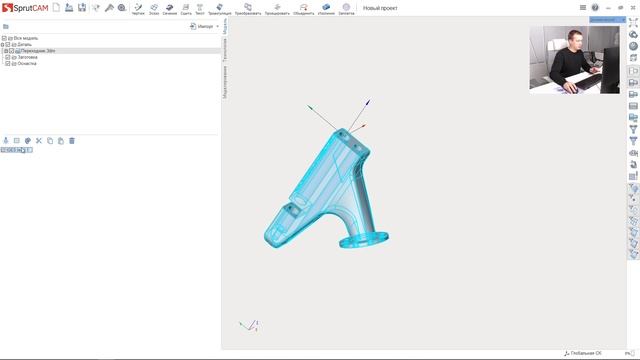Click the properties table icon under tree
Image resolution: width=640 pixels, height=360 pixels.
tap(17, 141)
